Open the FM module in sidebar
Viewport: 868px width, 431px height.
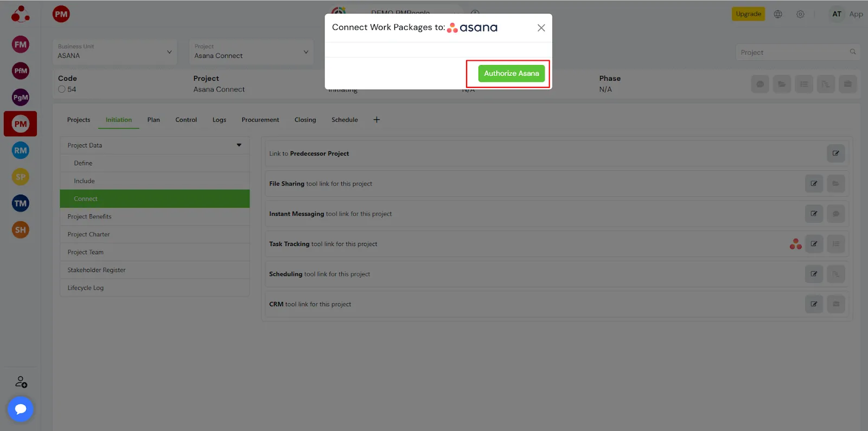click(x=21, y=44)
